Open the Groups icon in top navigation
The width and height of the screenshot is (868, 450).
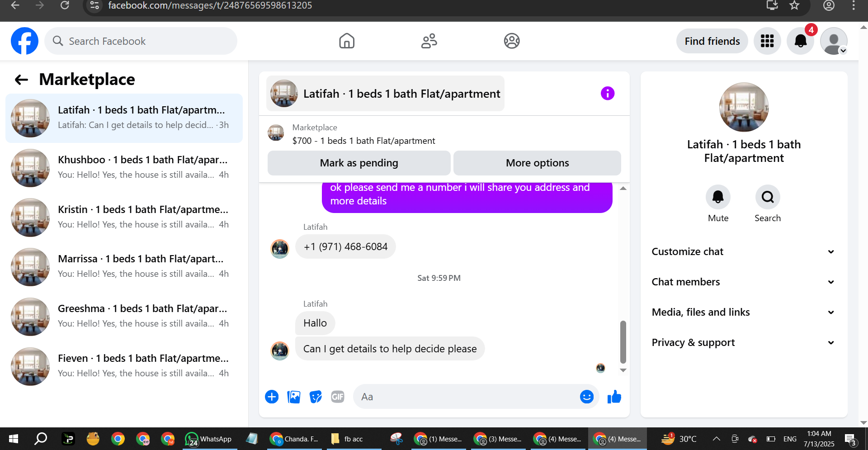pos(512,41)
